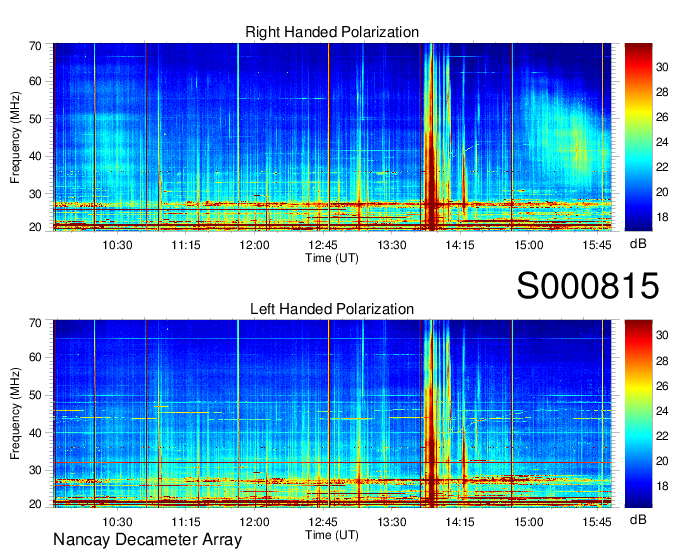
Task: Click the 14:15 time tick of Left Handed plot
Action: (460, 522)
